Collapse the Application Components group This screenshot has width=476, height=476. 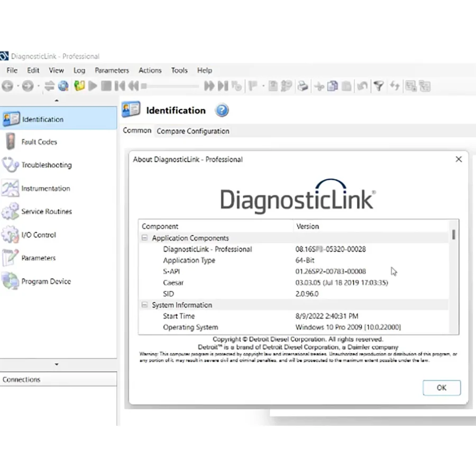(144, 237)
